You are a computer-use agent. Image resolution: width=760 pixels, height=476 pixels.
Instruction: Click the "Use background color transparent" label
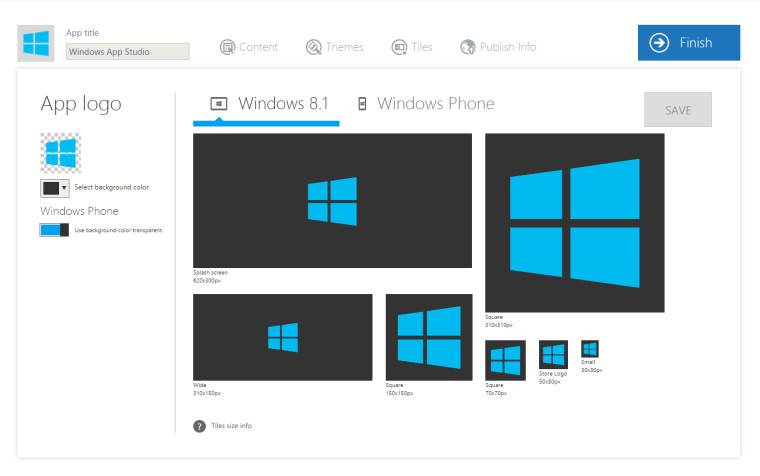(x=118, y=230)
